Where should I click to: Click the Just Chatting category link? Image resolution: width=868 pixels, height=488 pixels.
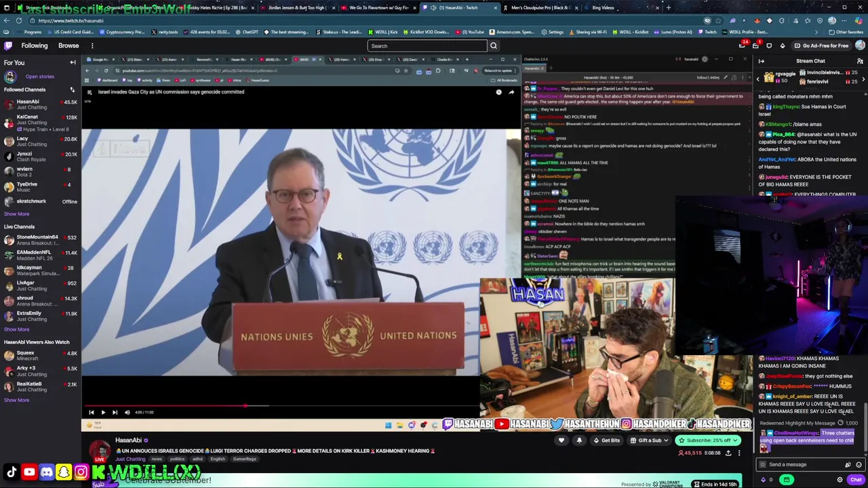[x=130, y=459]
